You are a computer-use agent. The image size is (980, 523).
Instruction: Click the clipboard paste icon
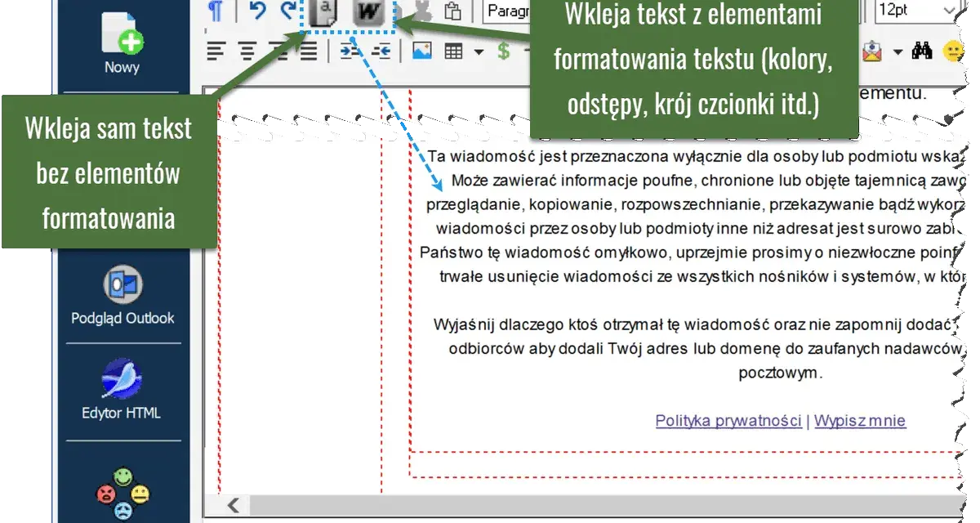pos(452,11)
